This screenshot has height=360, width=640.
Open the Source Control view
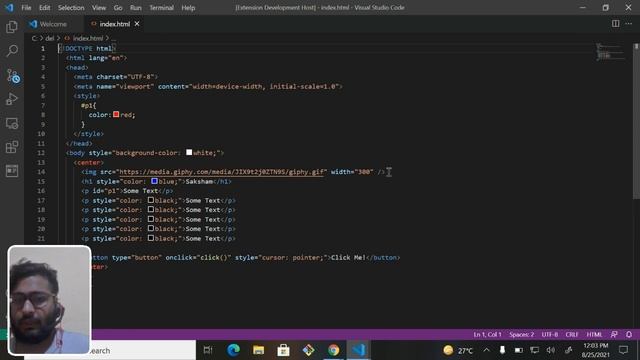(13, 76)
